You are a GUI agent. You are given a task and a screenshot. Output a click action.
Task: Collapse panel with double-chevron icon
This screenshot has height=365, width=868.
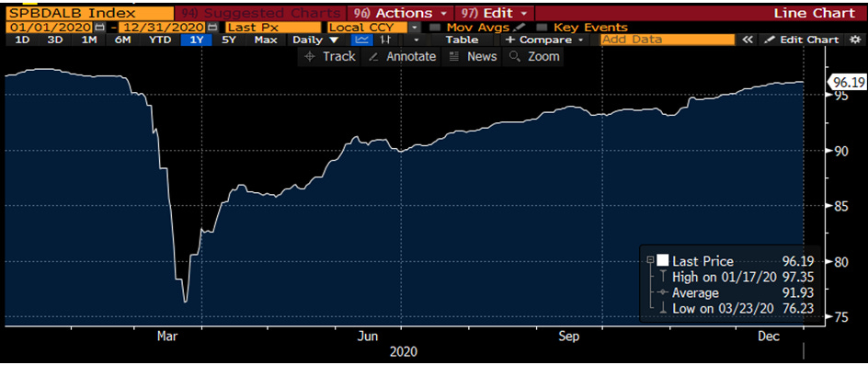point(748,40)
